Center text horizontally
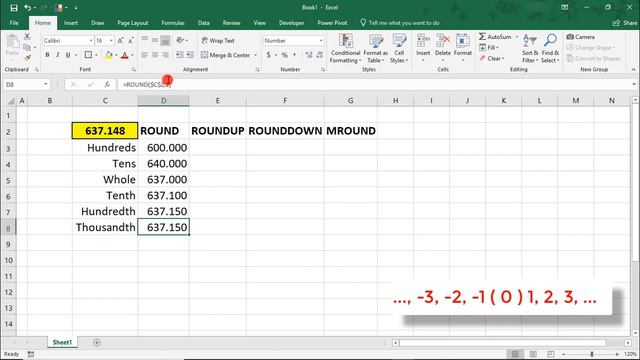 pos(155,55)
